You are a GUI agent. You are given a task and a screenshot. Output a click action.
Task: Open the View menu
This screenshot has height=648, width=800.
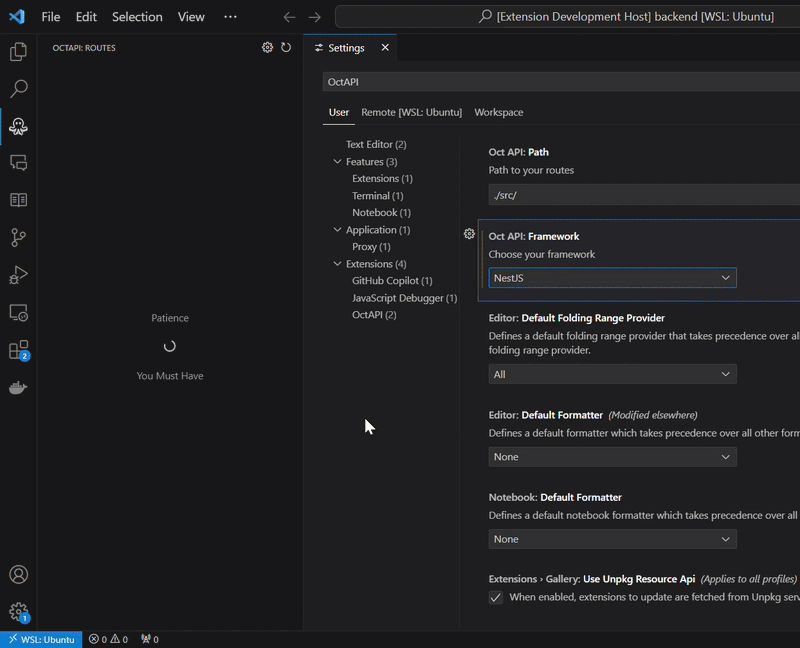pyautogui.click(x=191, y=17)
